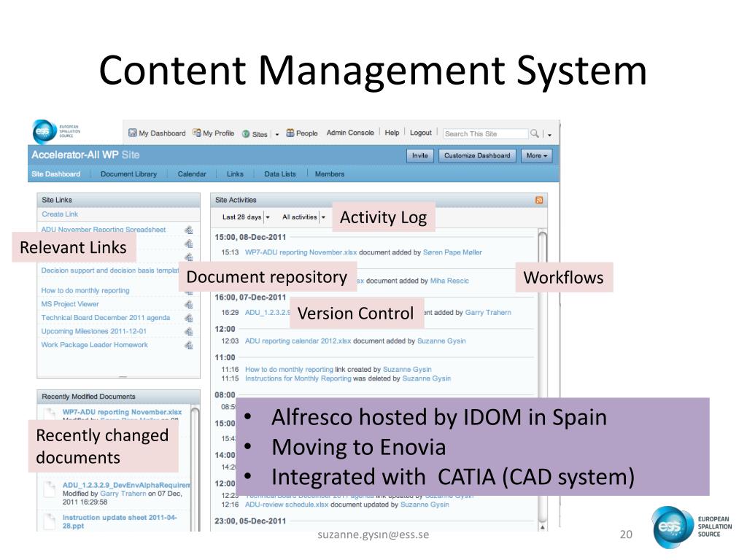Open Garry Trahern's profile in activity feed

[x=488, y=313]
